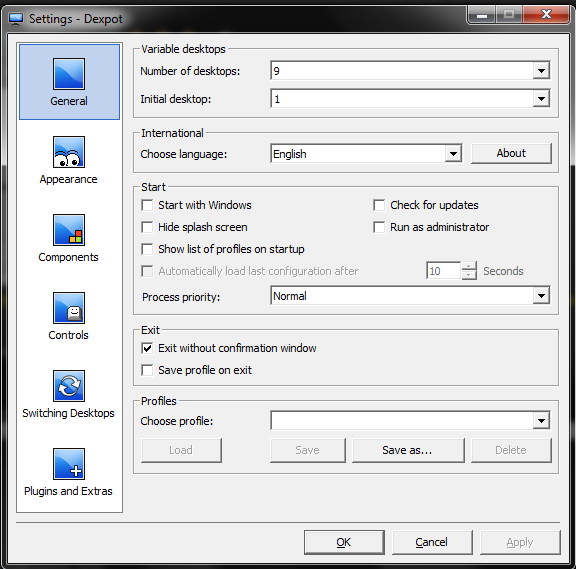Open the Switching Desktops section icon

coord(69,386)
